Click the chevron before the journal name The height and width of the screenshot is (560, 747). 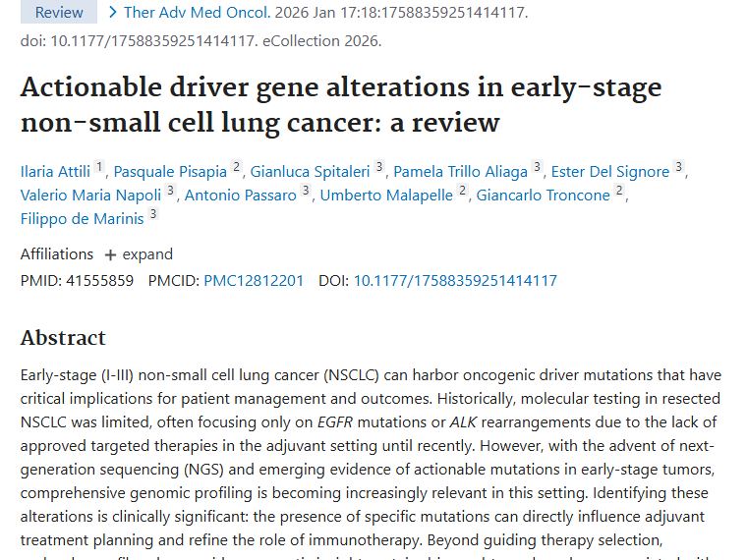coord(114,13)
